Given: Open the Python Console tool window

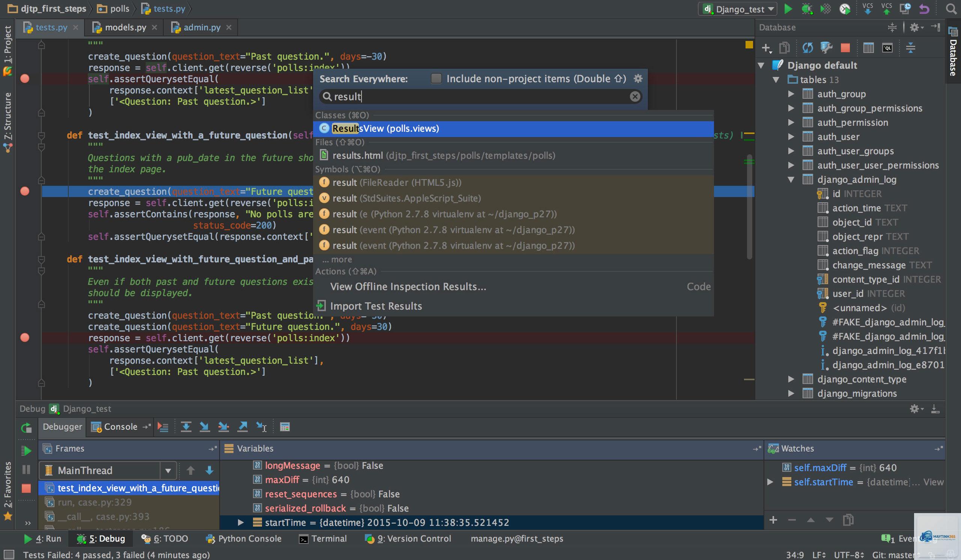Looking at the screenshot, I should coord(243,539).
